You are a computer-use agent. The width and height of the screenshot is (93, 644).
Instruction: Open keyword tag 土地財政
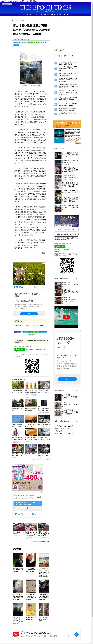tap(27, 325)
